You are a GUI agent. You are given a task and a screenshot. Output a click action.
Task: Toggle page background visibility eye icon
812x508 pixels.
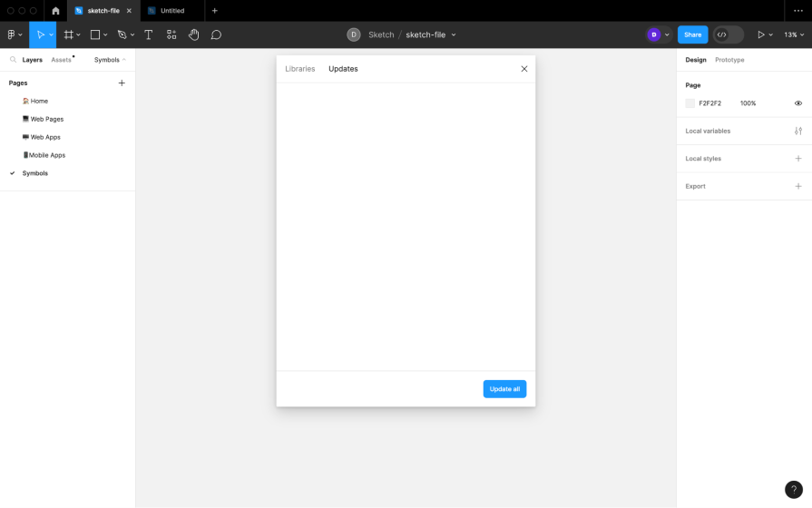pos(797,103)
